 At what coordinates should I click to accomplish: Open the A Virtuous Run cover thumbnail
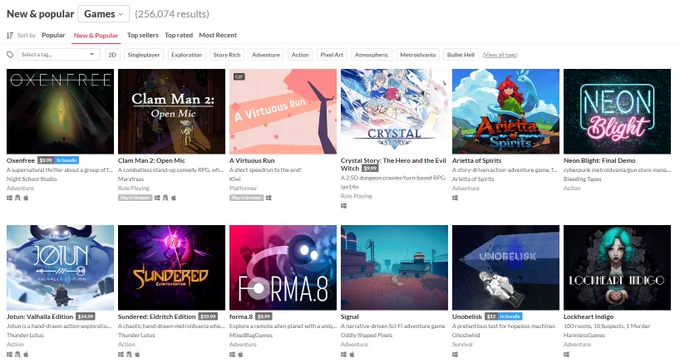(x=283, y=111)
